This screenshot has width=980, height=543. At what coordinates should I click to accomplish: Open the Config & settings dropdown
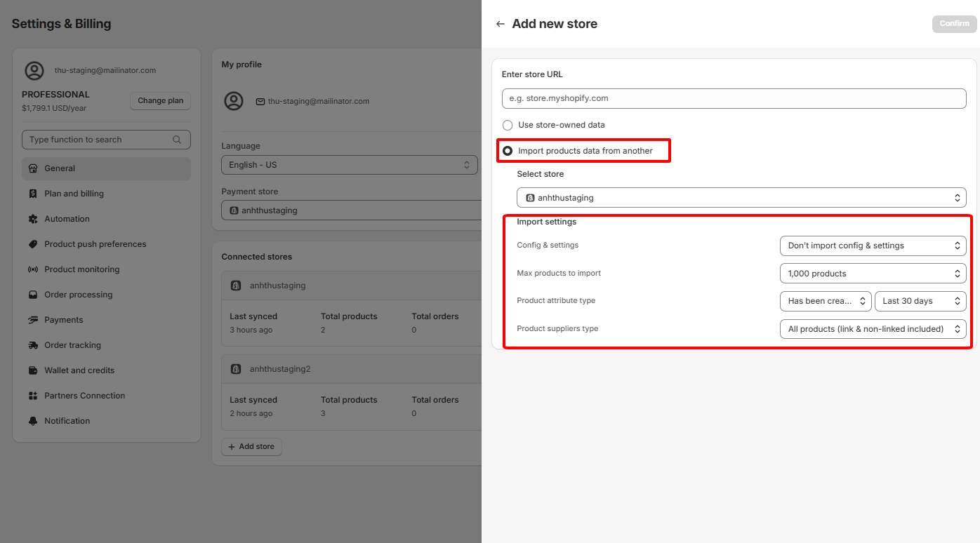click(x=873, y=246)
